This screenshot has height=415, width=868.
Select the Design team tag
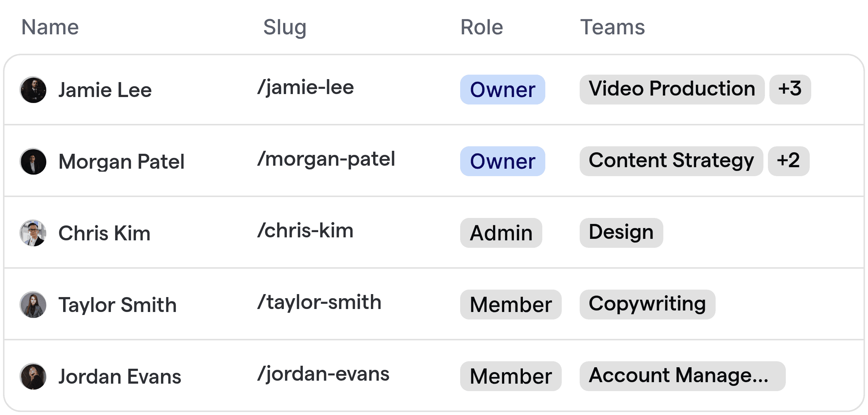(621, 233)
